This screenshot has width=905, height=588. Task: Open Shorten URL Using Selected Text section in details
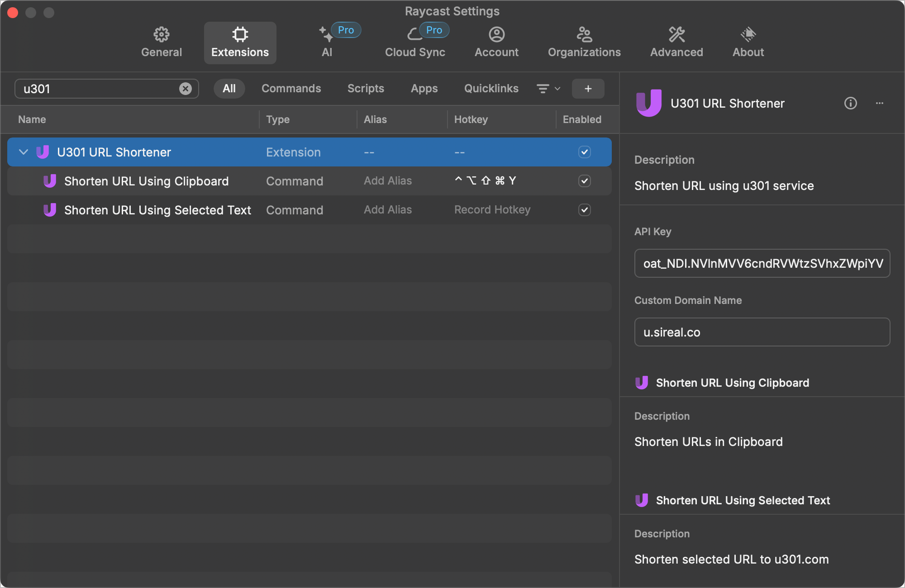point(743,500)
